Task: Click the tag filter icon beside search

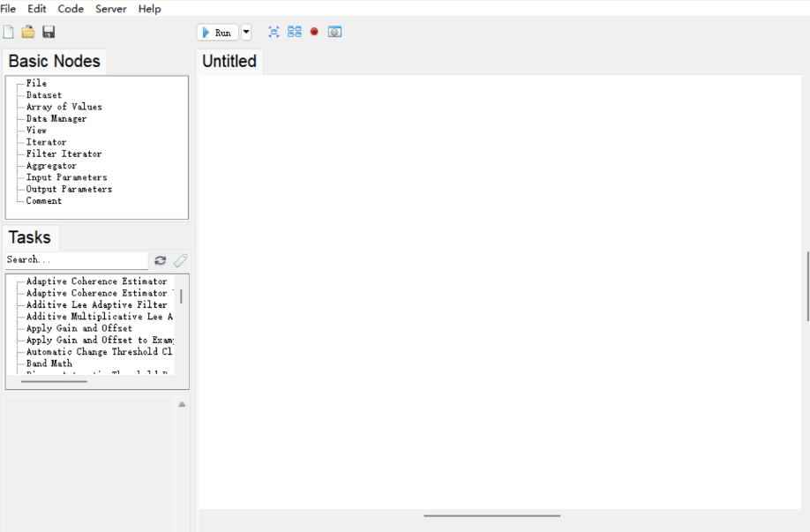Action: (180, 260)
